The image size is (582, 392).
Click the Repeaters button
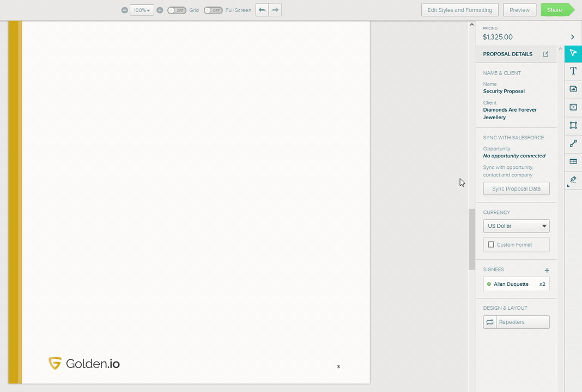coord(516,322)
